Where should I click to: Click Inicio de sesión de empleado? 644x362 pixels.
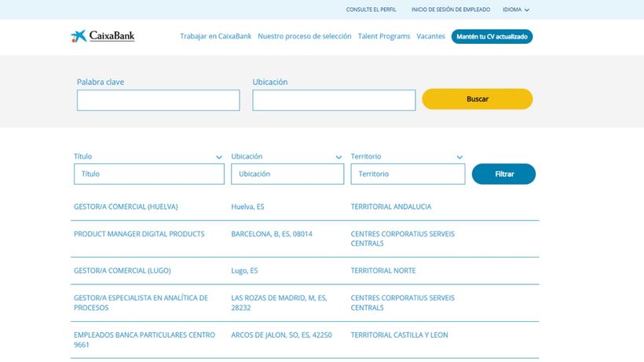[x=450, y=9]
